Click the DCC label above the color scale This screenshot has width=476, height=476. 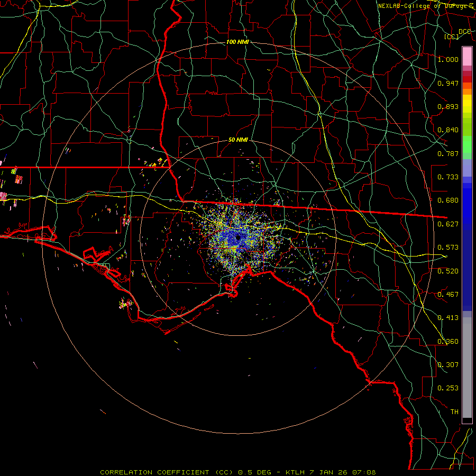coord(465,32)
